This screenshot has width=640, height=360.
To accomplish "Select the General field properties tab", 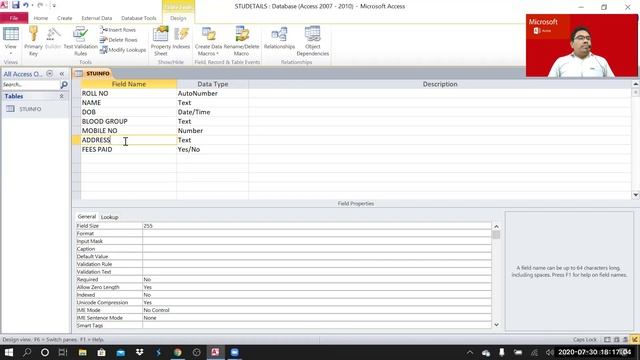I will coord(87,217).
